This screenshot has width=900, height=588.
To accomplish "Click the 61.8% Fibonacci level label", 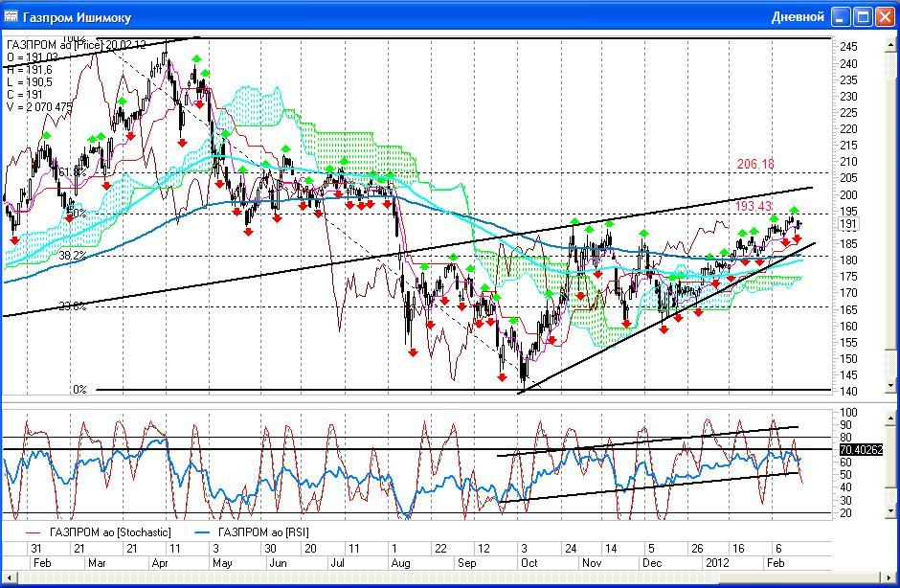I will pos(73,172).
